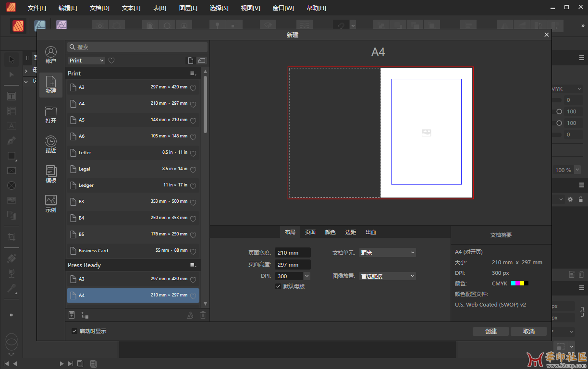Go to first page navigation arrow
The height and width of the screenshot is (369, 588).
pos(6,364)
